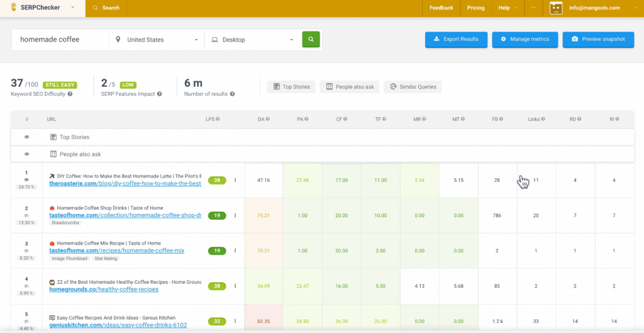Click help icon next to Number of results

[233, 94]
